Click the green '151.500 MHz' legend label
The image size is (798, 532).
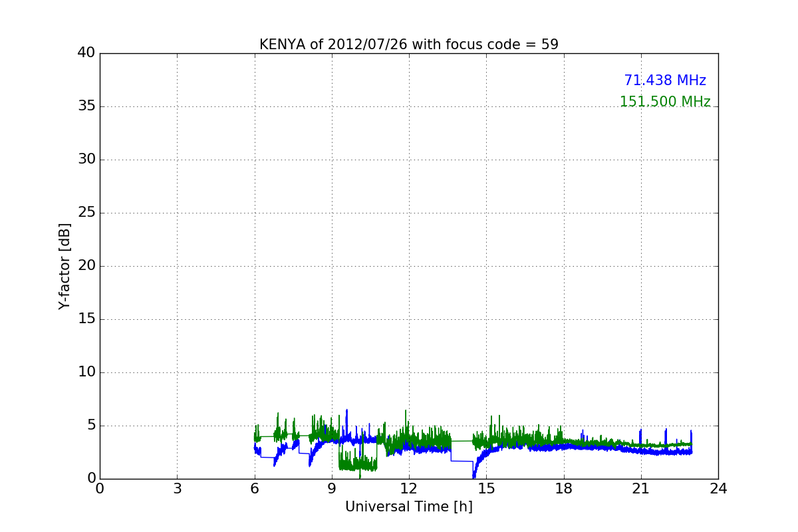click(665, 102)
